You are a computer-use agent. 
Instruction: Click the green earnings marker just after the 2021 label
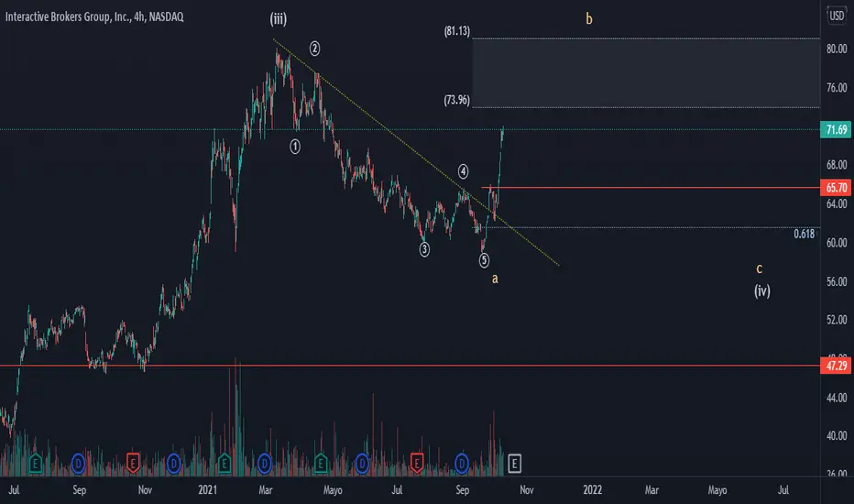[224, 464]
